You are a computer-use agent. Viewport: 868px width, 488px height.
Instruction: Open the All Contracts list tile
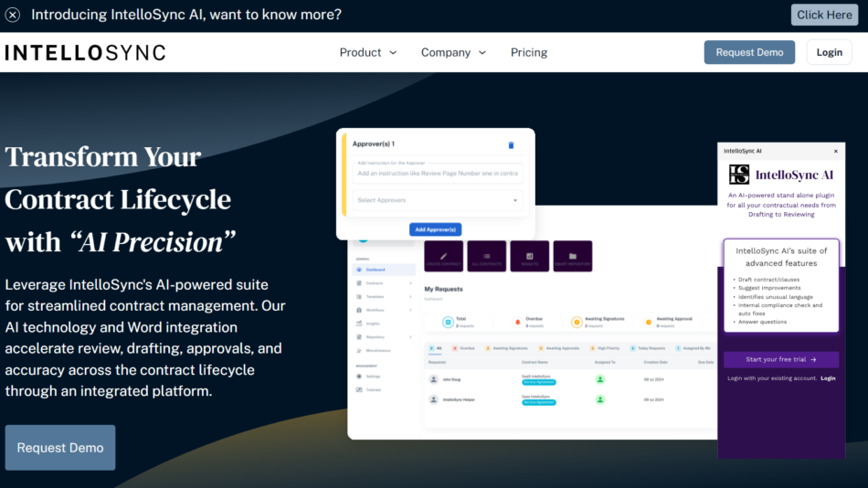click(486, 257)
